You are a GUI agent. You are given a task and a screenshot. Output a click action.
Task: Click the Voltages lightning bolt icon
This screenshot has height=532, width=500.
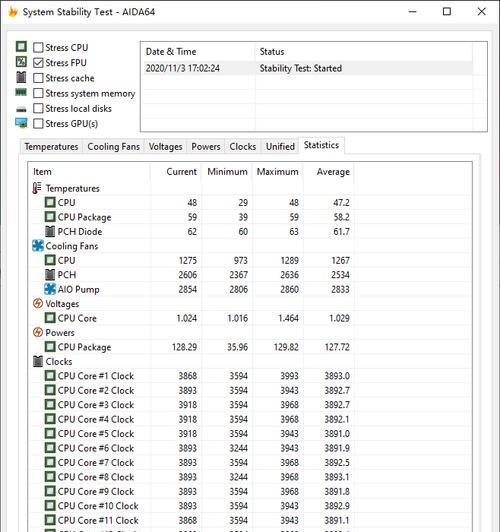(38, 303)
